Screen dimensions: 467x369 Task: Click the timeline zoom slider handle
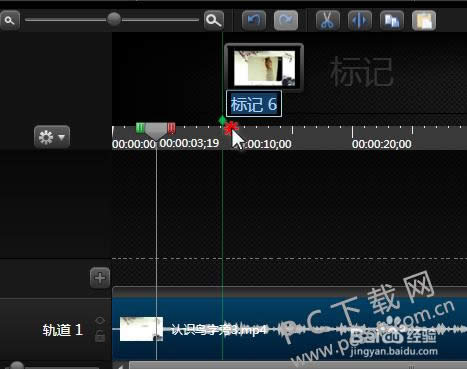point(114,19)
